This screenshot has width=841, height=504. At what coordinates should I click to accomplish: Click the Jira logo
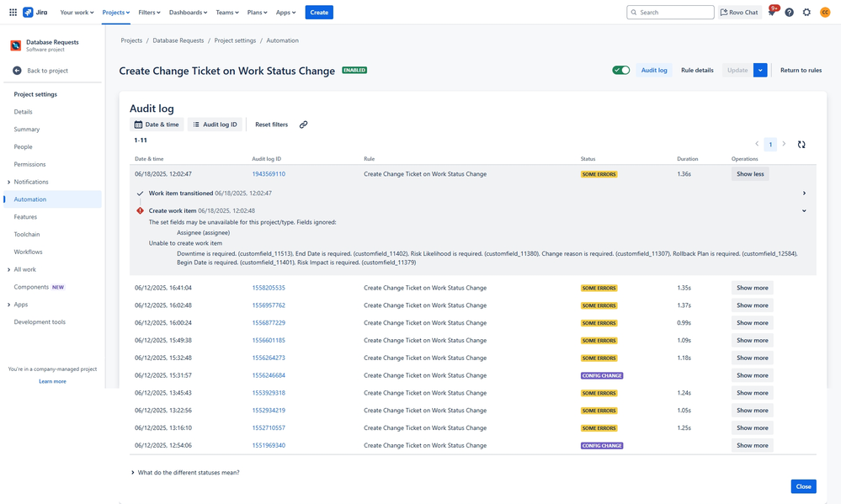(x=35, y=13)
